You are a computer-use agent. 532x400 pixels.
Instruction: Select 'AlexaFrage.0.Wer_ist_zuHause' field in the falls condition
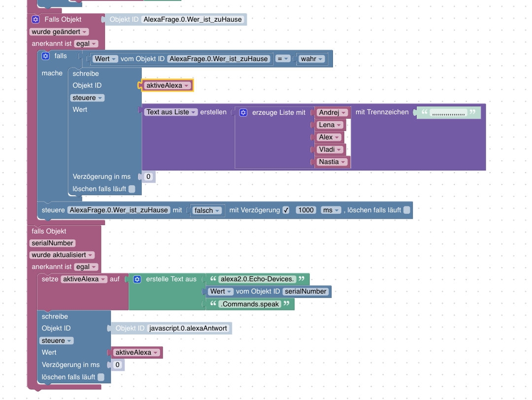pos(219,59)
